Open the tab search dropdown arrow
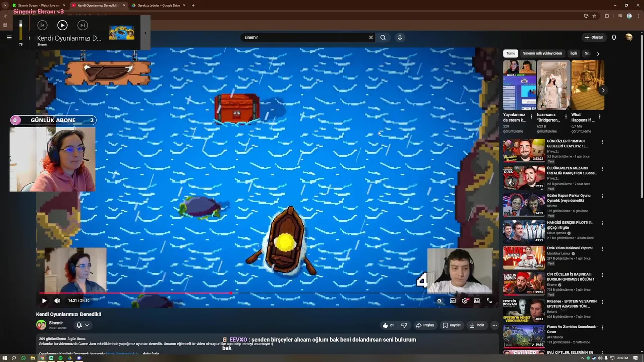Image resolution: width=644 pixels, height=362 pixels. coord(5,5)
